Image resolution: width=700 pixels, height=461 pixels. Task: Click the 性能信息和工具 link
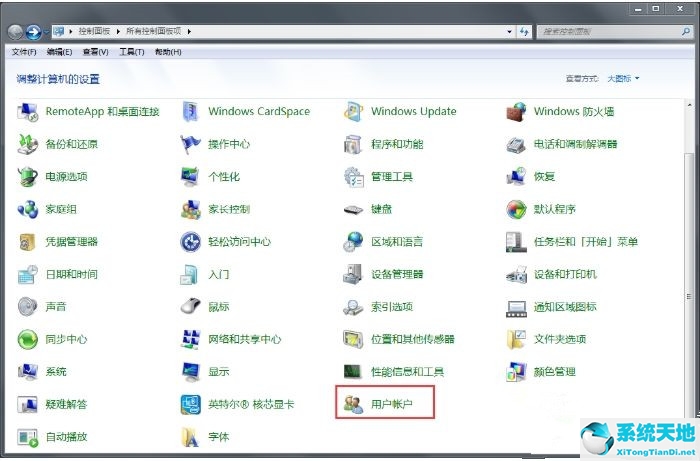coord(408,372)
